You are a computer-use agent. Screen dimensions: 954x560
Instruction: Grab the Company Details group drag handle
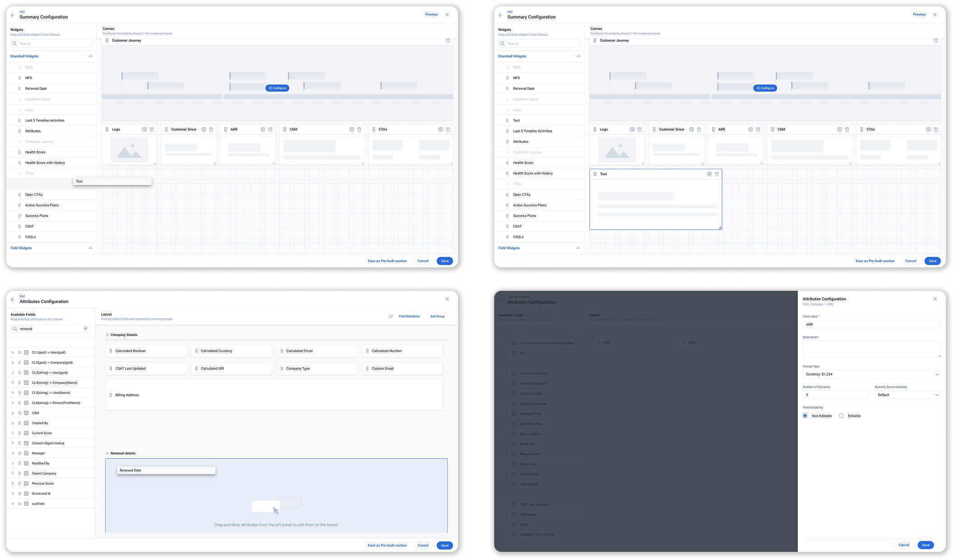tap(107, 335)
